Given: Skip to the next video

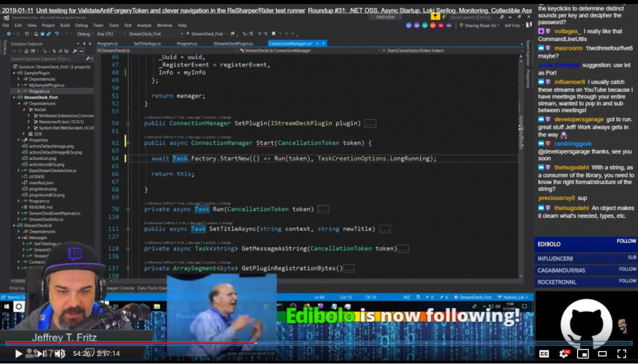Looking at the screenshot, I should coord(40,353).
